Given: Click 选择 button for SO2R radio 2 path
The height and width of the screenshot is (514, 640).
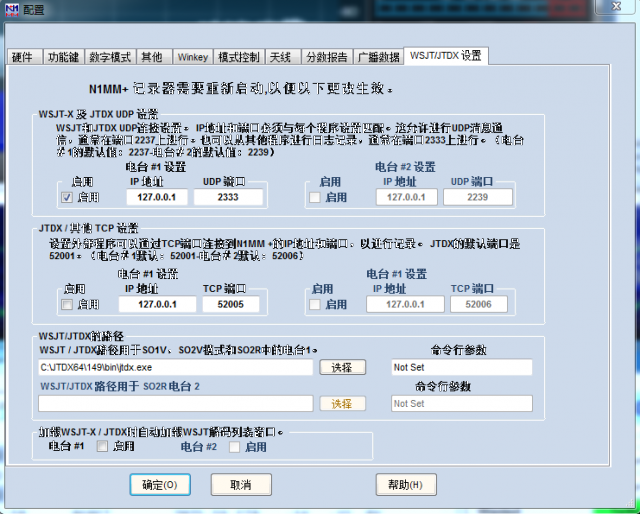Looking at the screenshot, I should point(342,404).
